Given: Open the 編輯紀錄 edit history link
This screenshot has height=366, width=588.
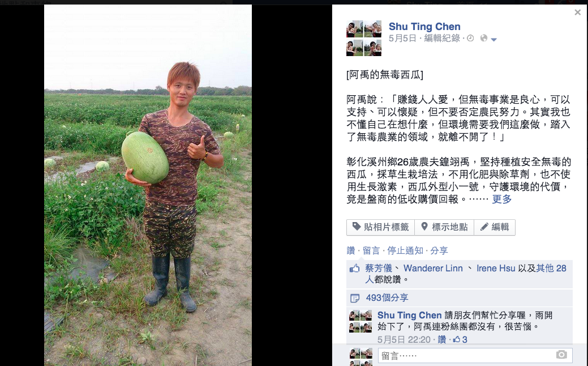Looking at the screenshot, I should click(x=442, y=39).
